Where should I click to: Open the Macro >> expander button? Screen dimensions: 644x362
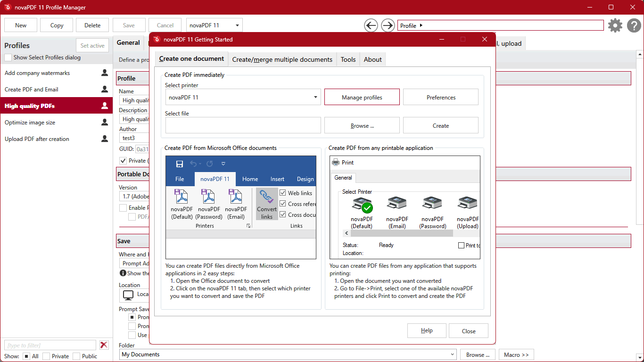(x=516, y=354)
